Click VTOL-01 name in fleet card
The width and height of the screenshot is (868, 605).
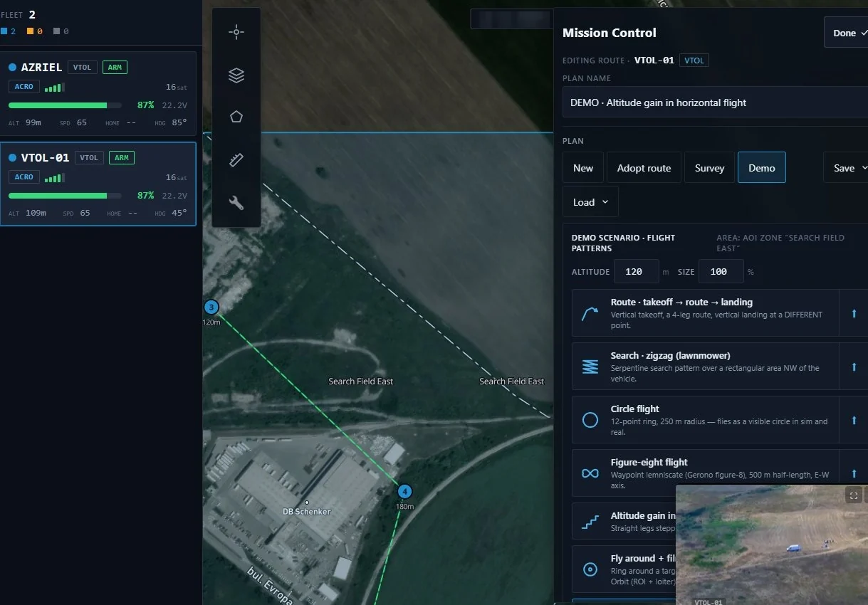[45, 158]
